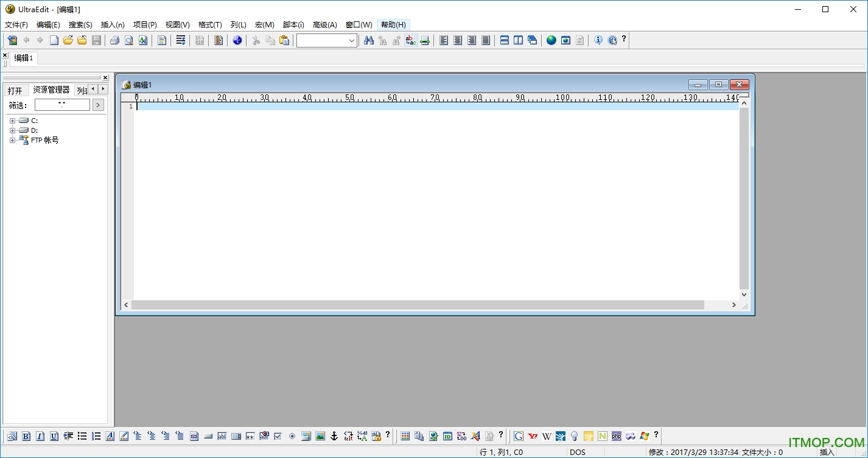Click the Bold HTML tag icon
This screenshot has height=458, width=868.
pyautogui.click(x=26, y=436)
